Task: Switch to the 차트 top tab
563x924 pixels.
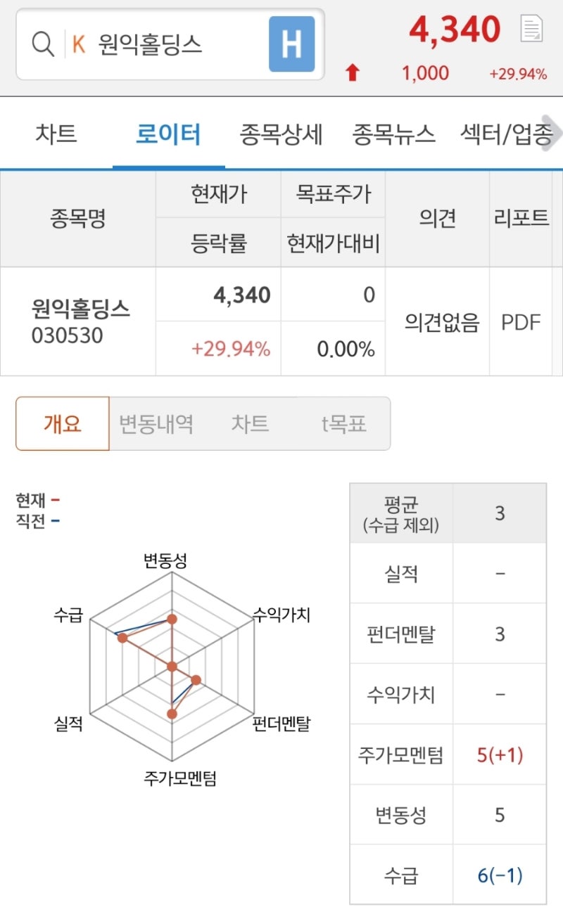Action: pos(56,134)
